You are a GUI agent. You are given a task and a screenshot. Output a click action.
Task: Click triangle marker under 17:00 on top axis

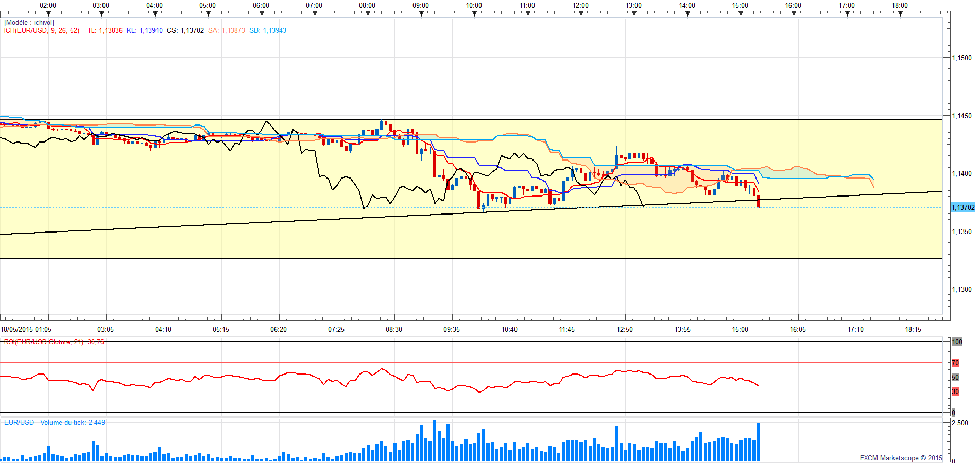pyautogui.click(x=847, y=14)
